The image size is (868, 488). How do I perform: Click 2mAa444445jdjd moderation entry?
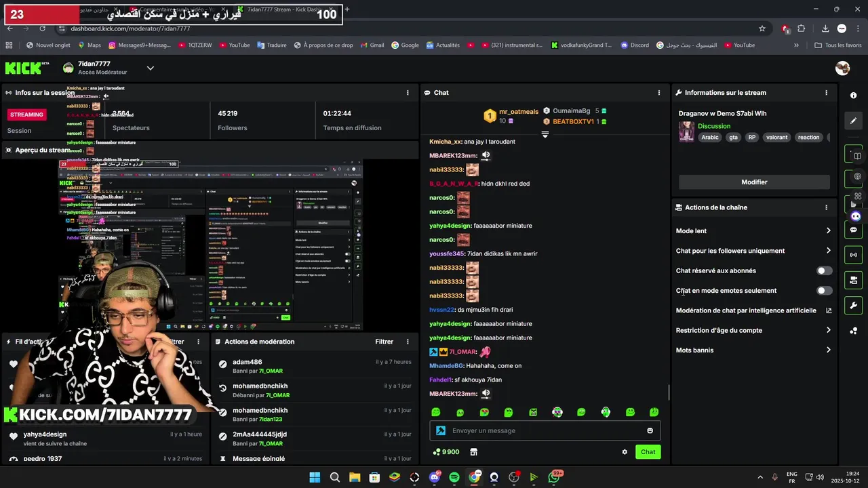point(260,434)
